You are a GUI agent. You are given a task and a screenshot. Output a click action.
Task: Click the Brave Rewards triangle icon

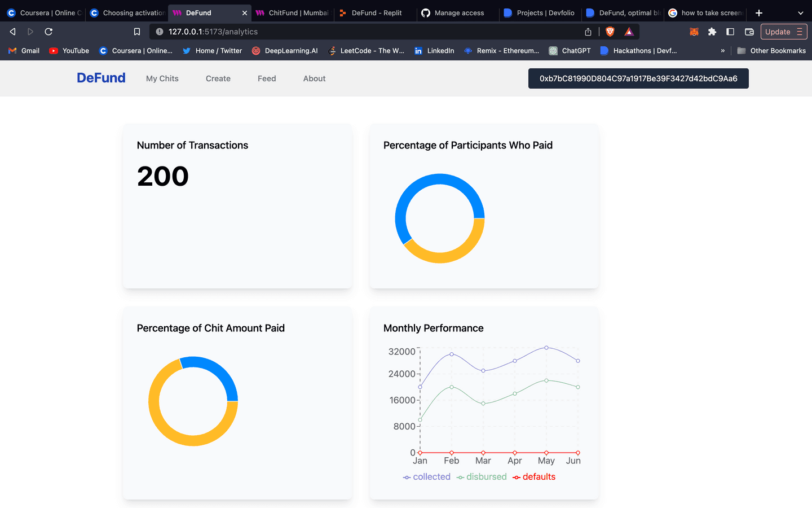(x=629, y=32)
